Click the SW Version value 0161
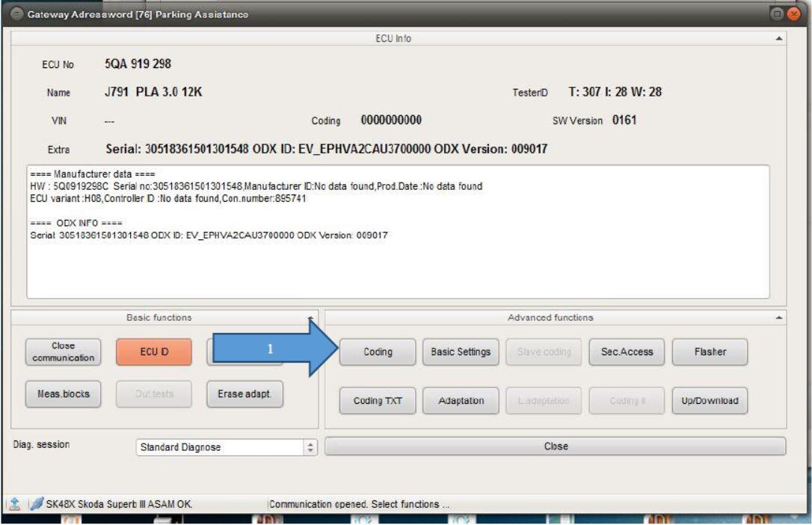 [624, 120]
